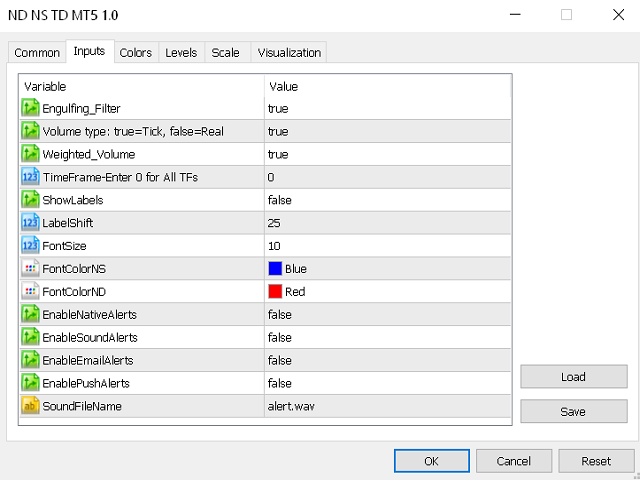Close the ND NS TD MT5 dialog
Screen dimensions: 640x480
[x=618, y=15]
